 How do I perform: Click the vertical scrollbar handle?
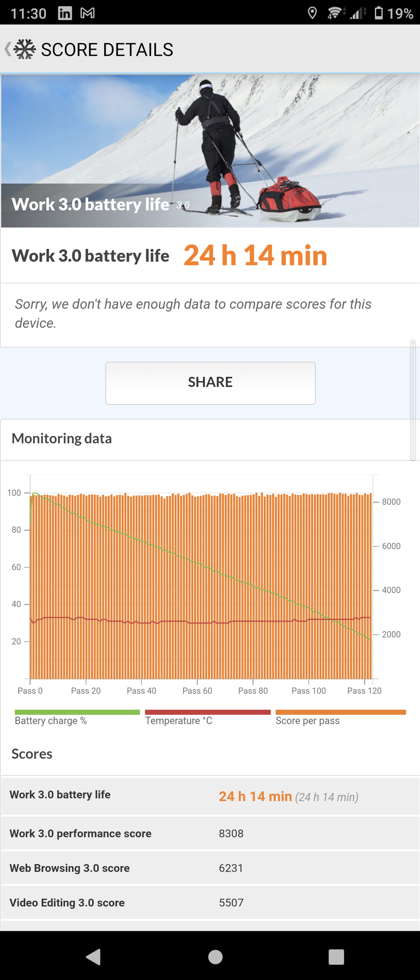pyautogui.click(x=413, y=400)
